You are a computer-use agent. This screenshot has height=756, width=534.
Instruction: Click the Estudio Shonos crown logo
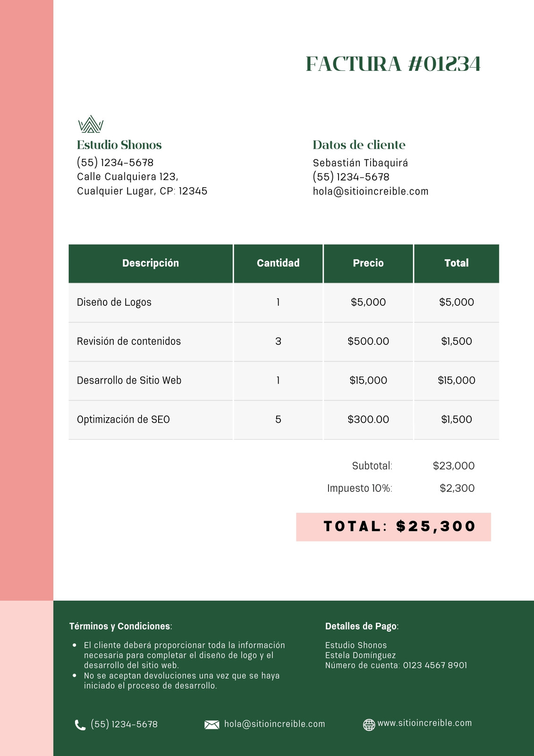click(x=91, y=124)
